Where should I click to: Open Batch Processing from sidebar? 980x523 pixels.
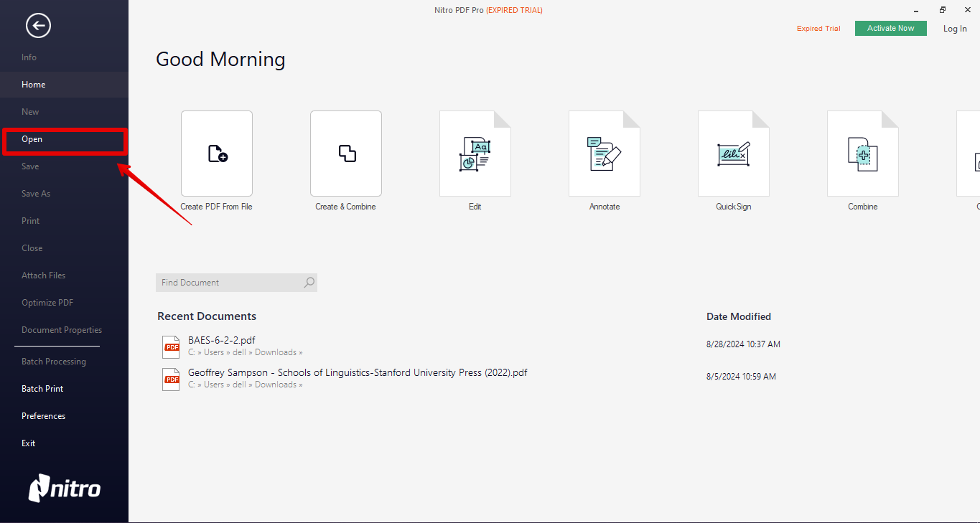click(54, 362)
